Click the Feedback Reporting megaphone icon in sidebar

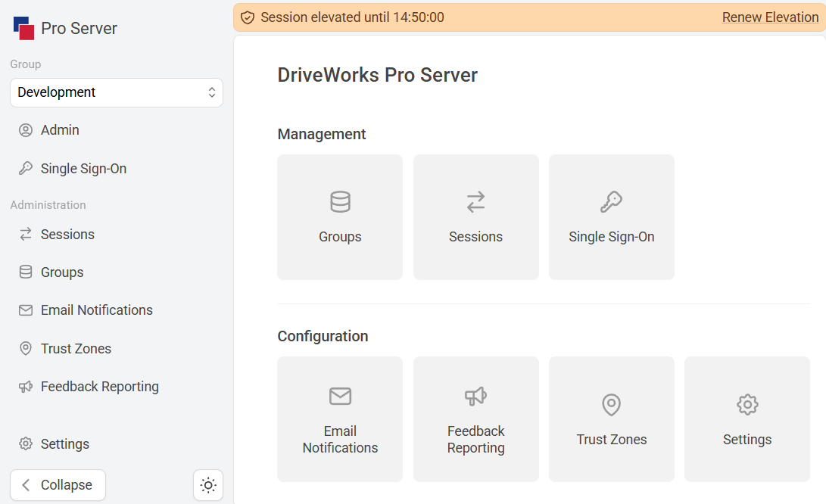point(25,387)
